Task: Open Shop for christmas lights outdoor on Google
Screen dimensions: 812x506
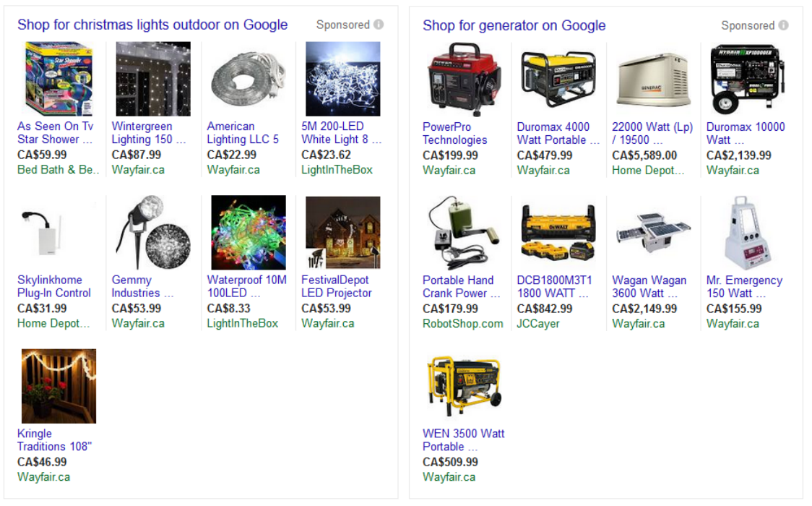Action: [x=152, y=25]
